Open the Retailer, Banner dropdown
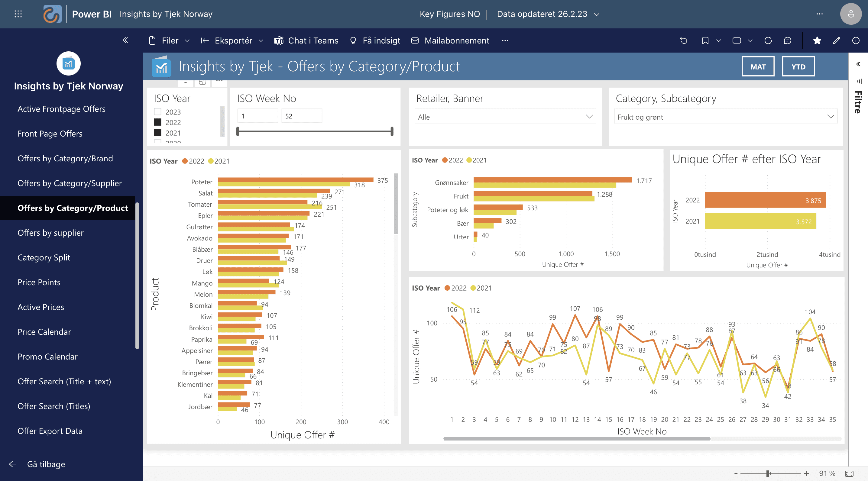Screen dimensions: 868x481 [505, 117]
